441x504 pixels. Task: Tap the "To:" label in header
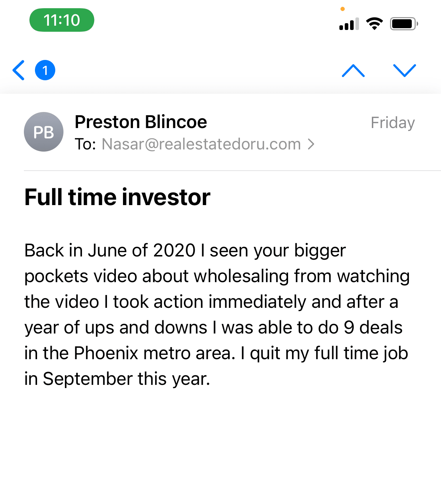pyautogui.click(x=85, y=144)
